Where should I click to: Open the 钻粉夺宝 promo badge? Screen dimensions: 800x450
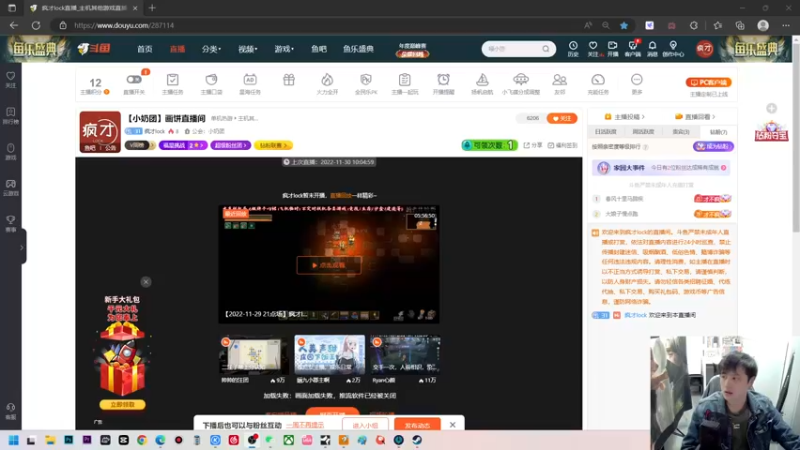tap(771, 132)
